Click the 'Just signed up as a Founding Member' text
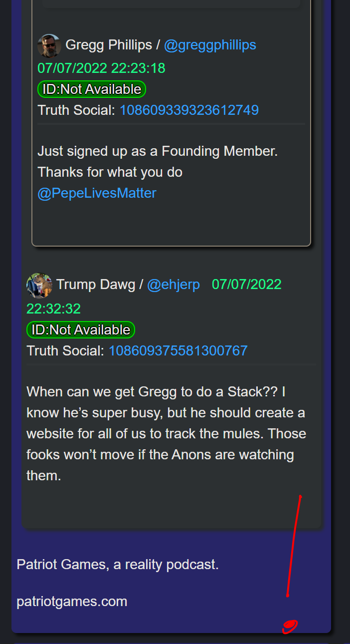 coord(158,151)
